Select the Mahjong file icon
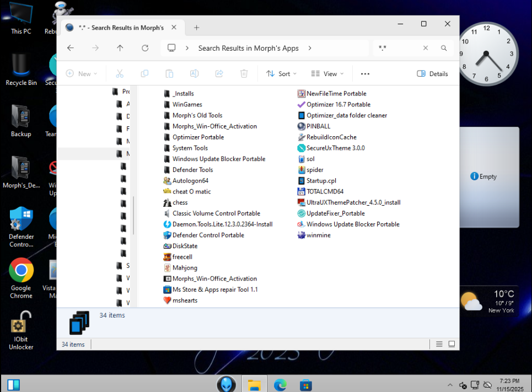This screenshot has height=392, width=532. 168,268
